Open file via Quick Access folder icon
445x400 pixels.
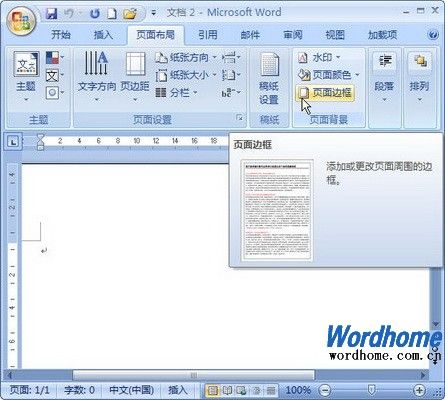(130, 14)
